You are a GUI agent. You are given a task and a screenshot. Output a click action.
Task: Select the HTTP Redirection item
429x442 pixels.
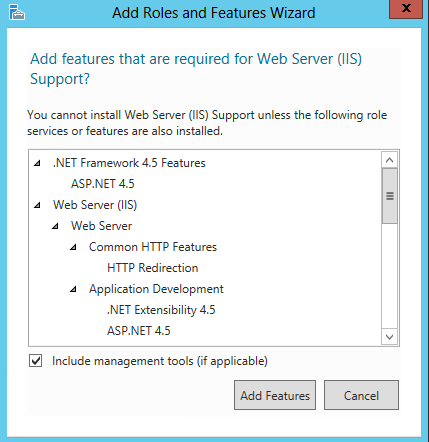click(x=153, y=268)
